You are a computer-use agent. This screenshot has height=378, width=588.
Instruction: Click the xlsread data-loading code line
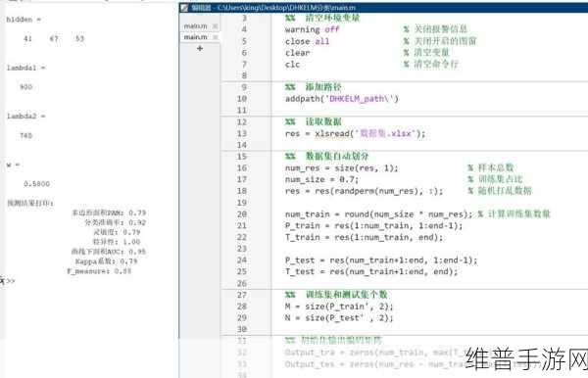pos(355,134)
